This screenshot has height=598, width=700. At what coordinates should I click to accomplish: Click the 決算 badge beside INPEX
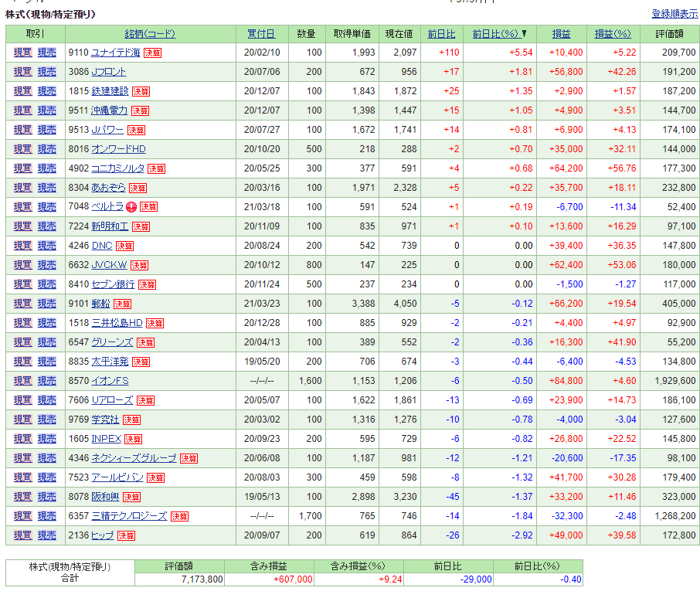(133, 439)
